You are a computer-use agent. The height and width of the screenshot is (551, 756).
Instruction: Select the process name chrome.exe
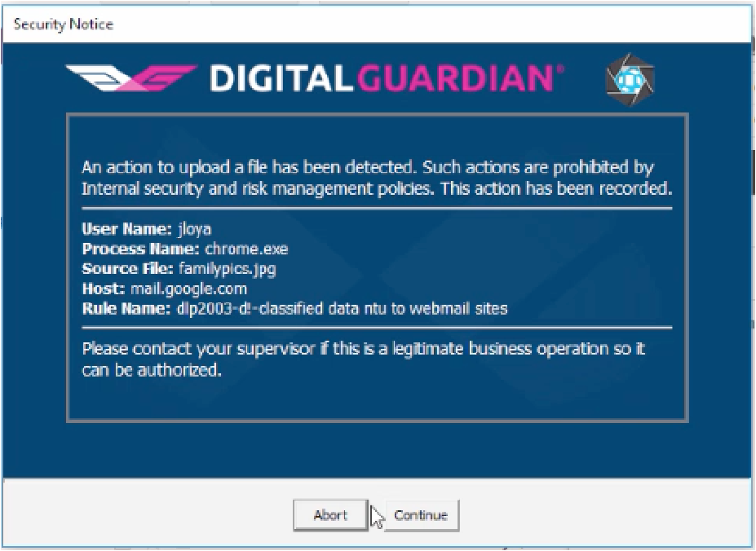click(x=246, y=249)
